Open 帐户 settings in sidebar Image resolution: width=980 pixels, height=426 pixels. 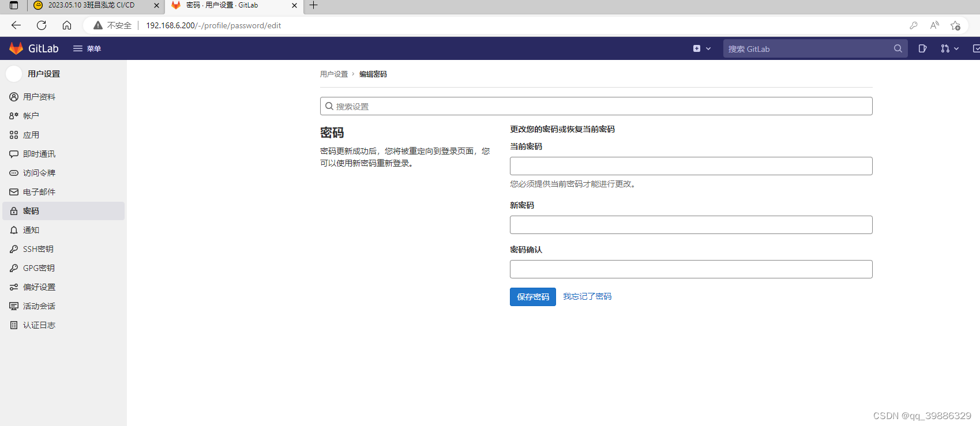[x=63, y=116]
